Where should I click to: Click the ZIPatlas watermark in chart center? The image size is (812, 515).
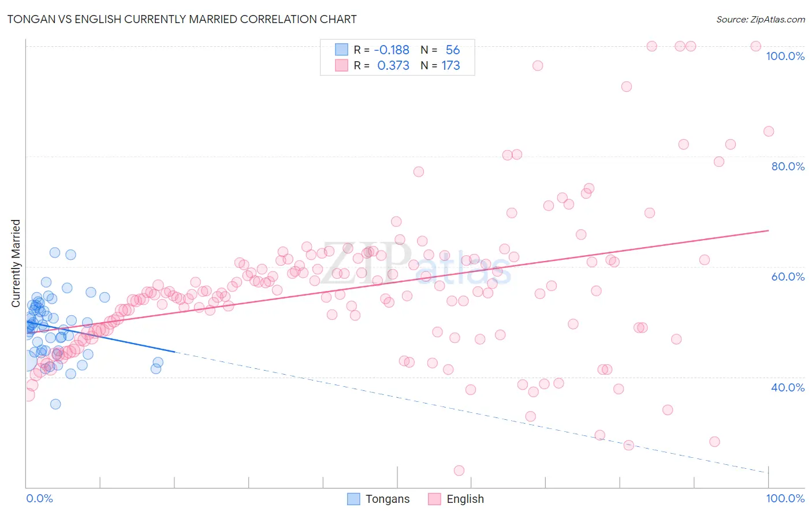pos(416,263)
